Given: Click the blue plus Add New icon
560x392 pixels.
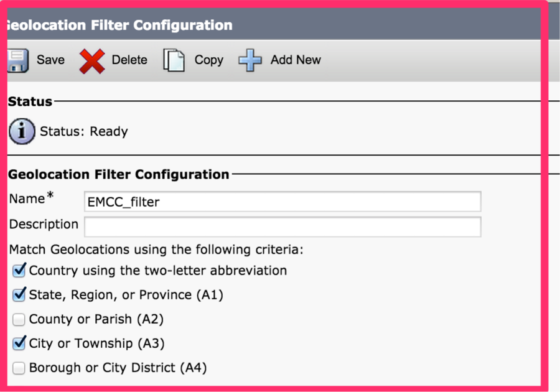Looking at the screenshot, I should coord(250,60).
